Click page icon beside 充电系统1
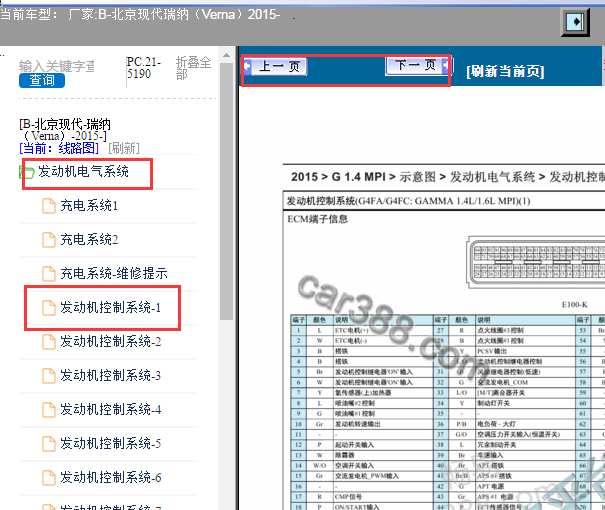The width and height of the screenshot is (605, 510). (49, 206)
